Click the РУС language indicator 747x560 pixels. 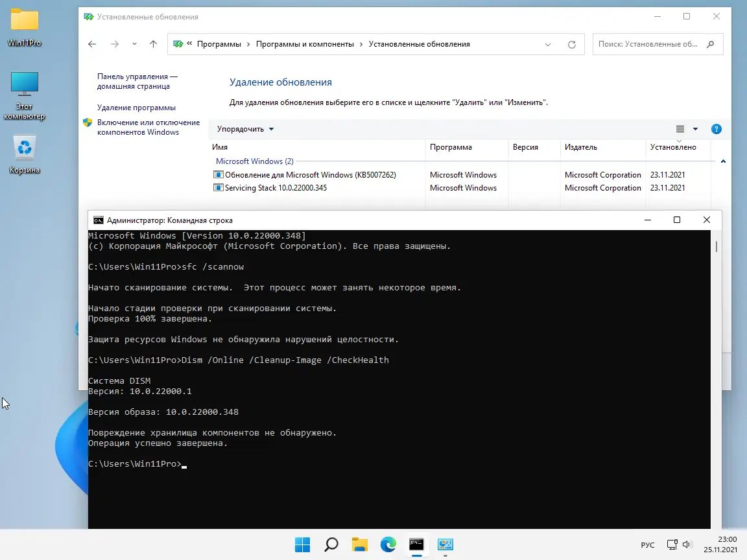point(647,545)
